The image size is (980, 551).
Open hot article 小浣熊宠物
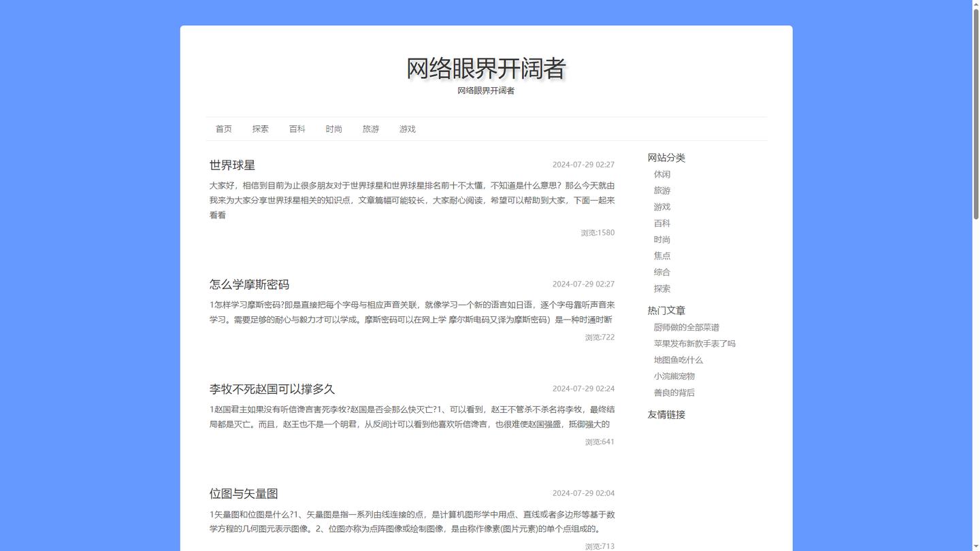(x=674, y=376)
